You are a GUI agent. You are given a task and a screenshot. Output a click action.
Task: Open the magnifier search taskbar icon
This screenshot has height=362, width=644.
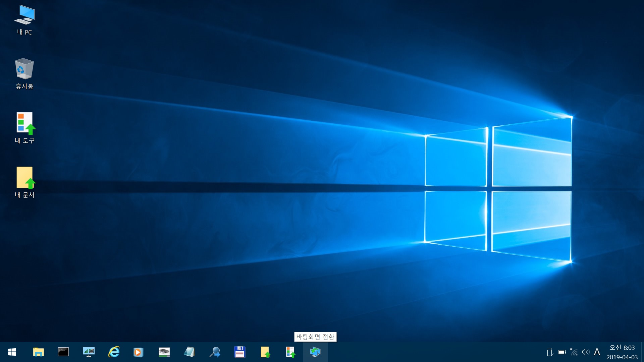215,352
